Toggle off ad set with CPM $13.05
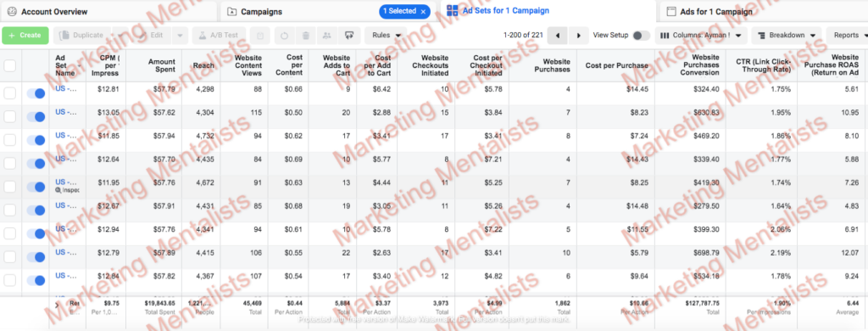This screenshot has height=331, width=868. [x=36, y=117]
